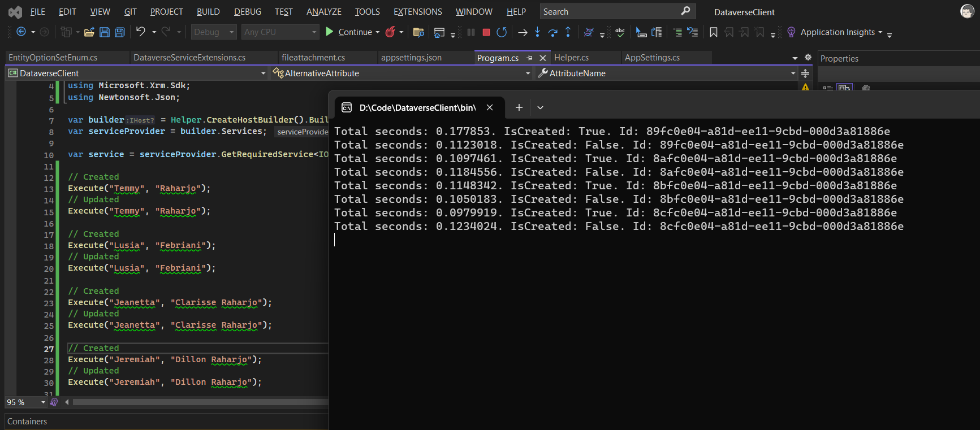Toggle pin on Program.cs tab

[530, 58]
